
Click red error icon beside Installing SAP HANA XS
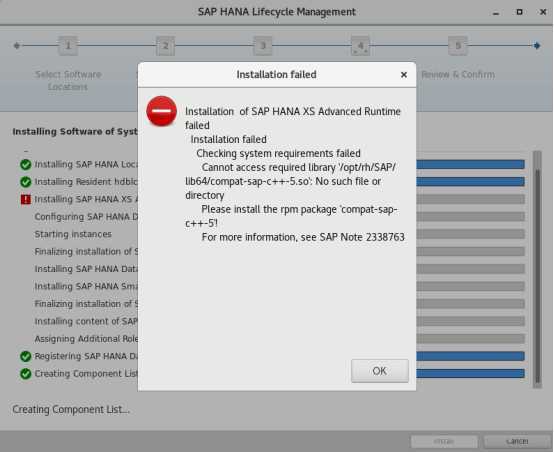26,199
